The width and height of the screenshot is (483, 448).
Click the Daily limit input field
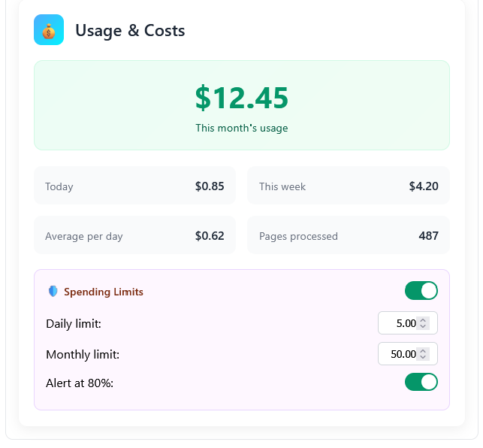(x=400, y=323)
